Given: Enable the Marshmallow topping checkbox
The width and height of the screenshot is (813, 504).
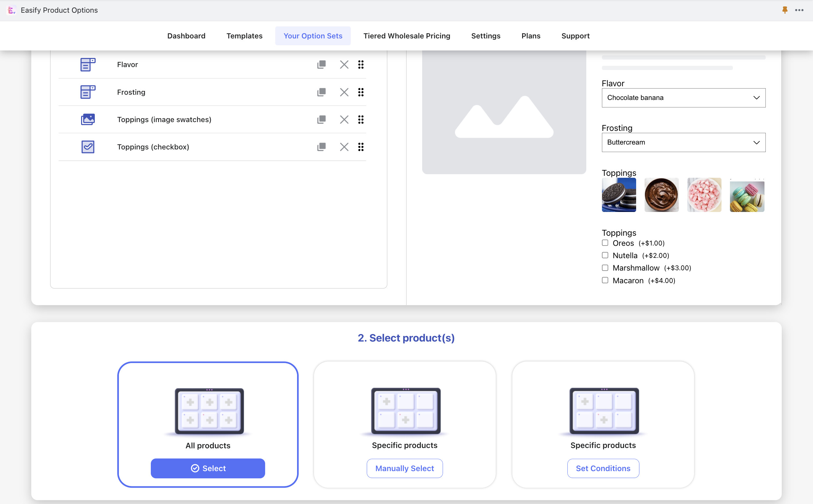Looking at the screenshot, I should (x=605, y=268).
